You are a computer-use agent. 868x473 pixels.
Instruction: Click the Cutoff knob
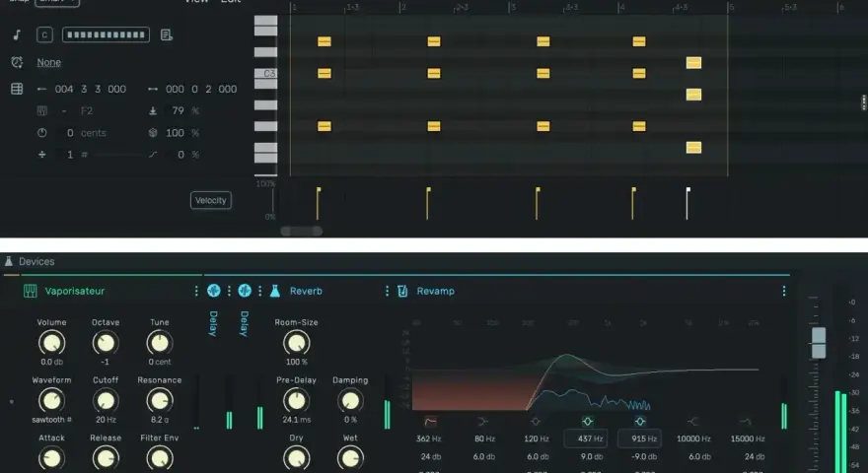[106, 400]
